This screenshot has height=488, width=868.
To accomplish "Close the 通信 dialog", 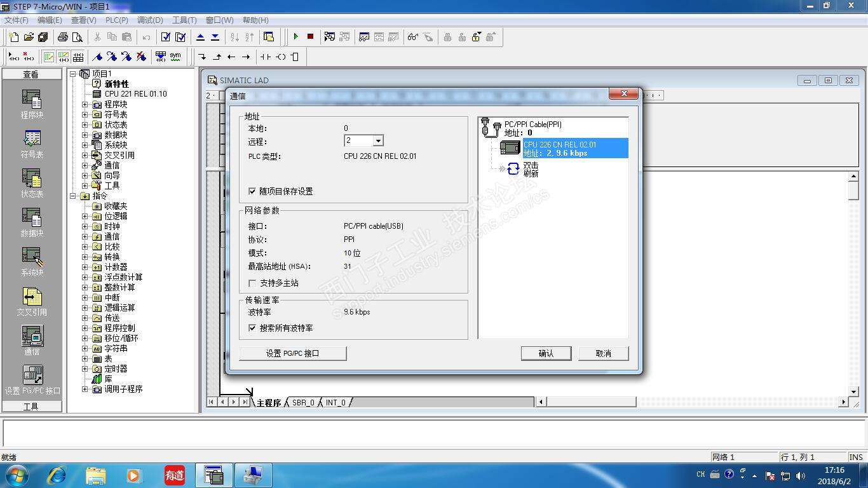I will 623,94.
